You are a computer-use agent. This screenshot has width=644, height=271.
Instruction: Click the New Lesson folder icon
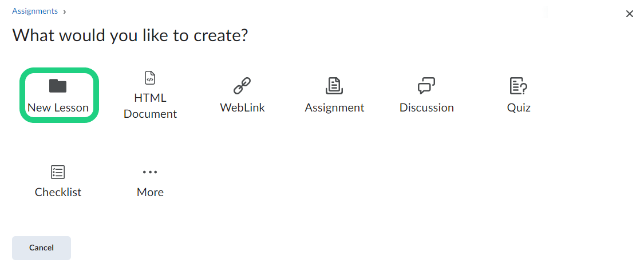point(58,86)
